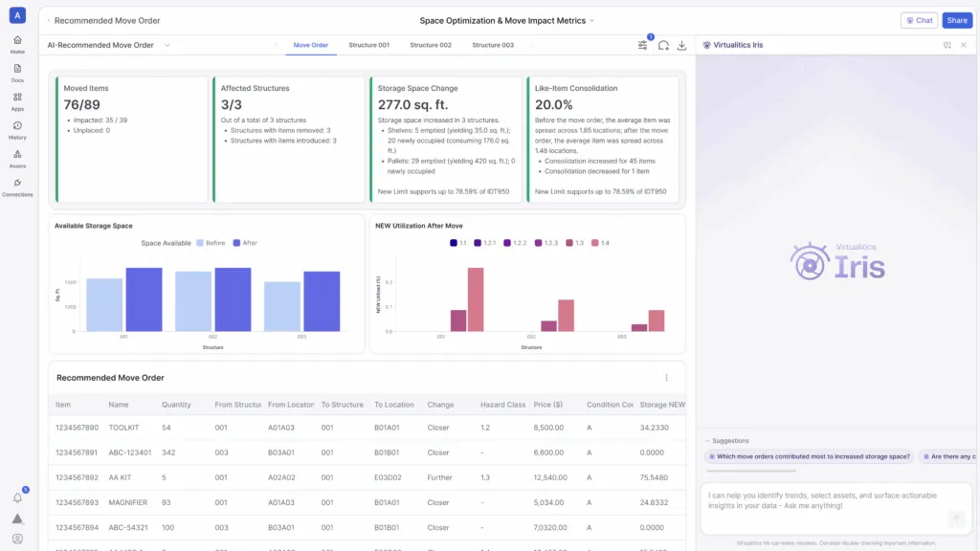The width and height of the screenshot is (980, 551).
Task: Send the Iris message arrow button
Action: (956, 518)
